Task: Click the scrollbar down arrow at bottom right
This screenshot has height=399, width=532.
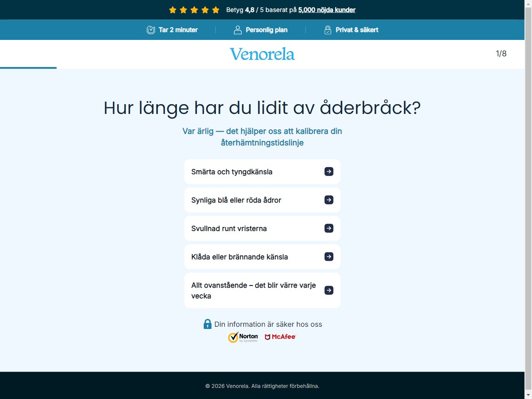Action: 528,395
